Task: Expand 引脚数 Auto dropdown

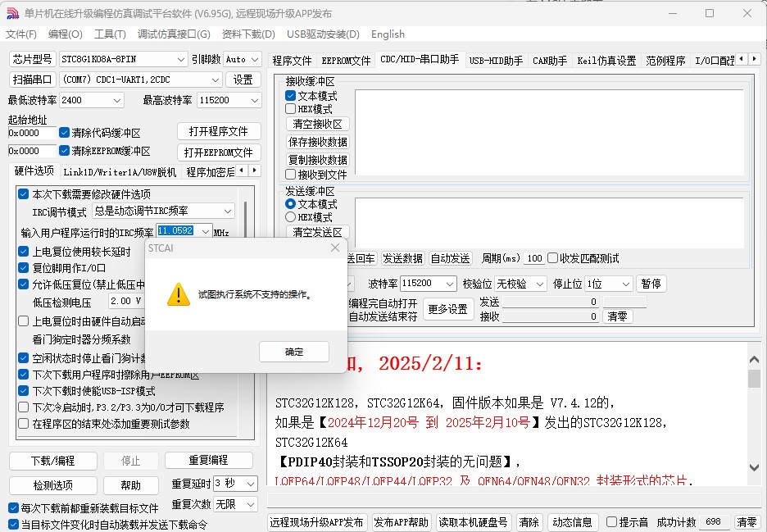Action: pyautogui.click(x=255, y=60)
